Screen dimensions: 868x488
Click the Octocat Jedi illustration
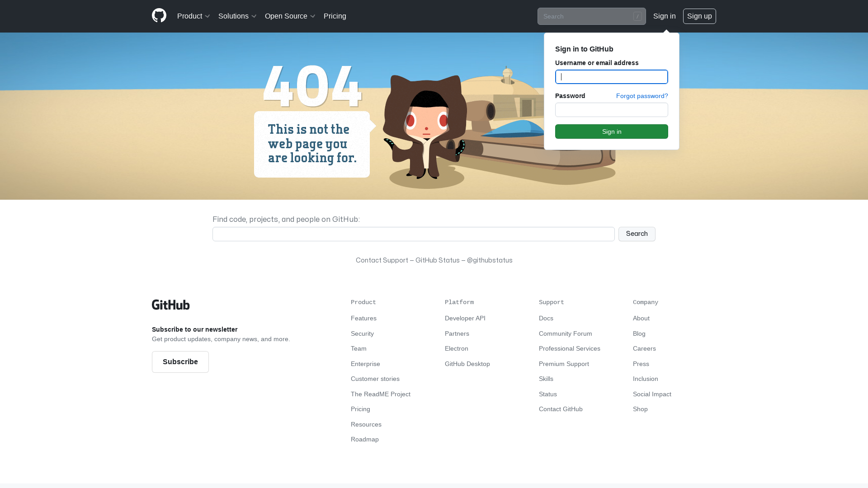[x=425, y=128]
